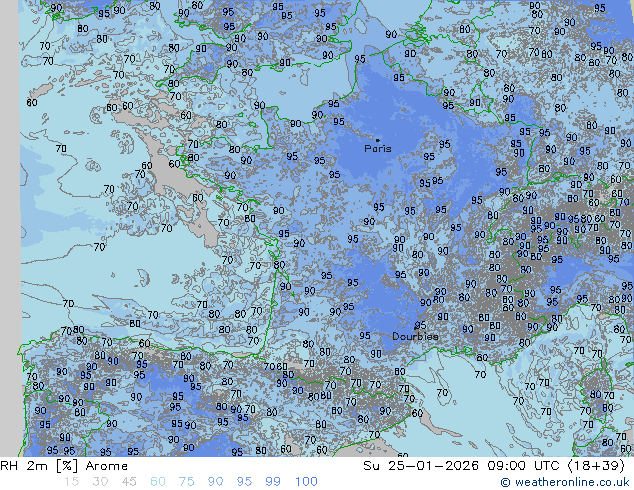The width and height of the screenshot is (634, 490).
Task: Click the legend value 95
Action: tap(244, 482)
